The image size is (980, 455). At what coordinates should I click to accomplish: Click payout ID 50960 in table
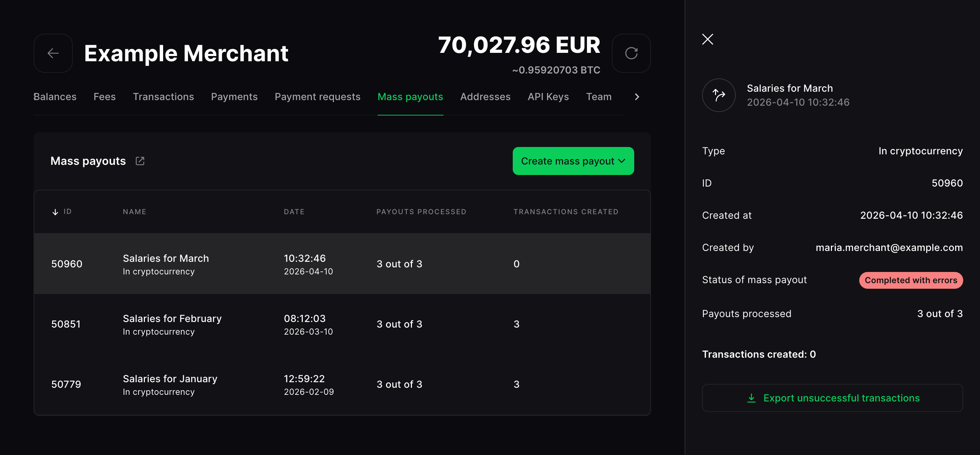pyautogui.click(x=66, y=264)
